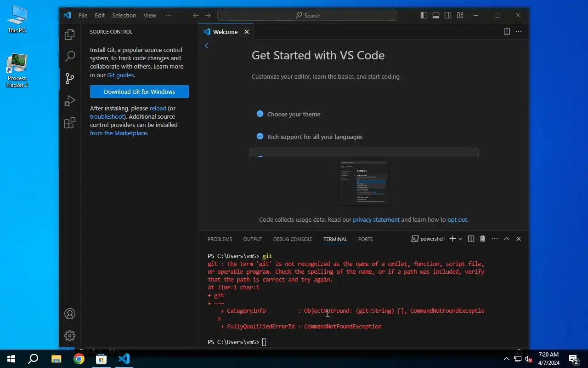Open the Selection menu
The width and height of the screenshot is (588, 368).
pos(124,15)
